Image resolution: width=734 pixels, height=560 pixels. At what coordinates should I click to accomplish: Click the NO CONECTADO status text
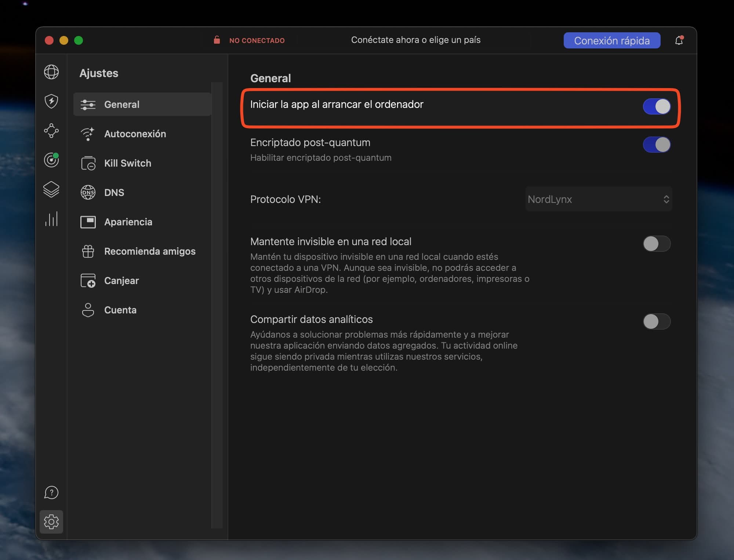click(257, 40)
